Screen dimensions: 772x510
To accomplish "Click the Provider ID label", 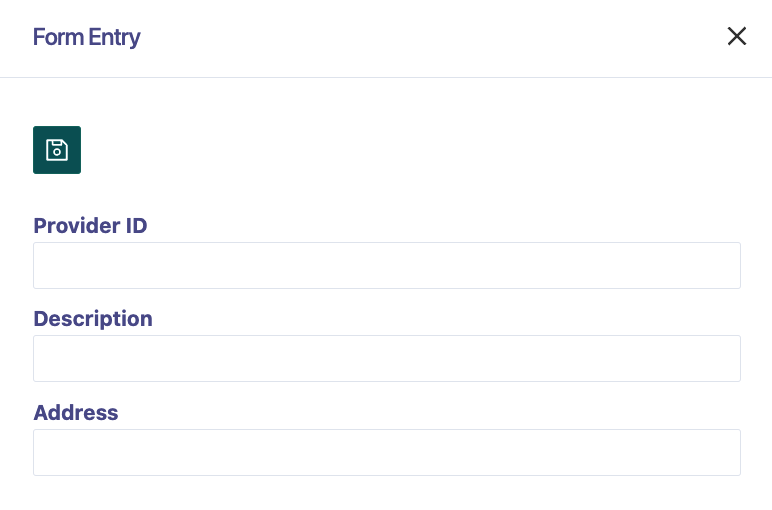I will [x=90, y=226].
